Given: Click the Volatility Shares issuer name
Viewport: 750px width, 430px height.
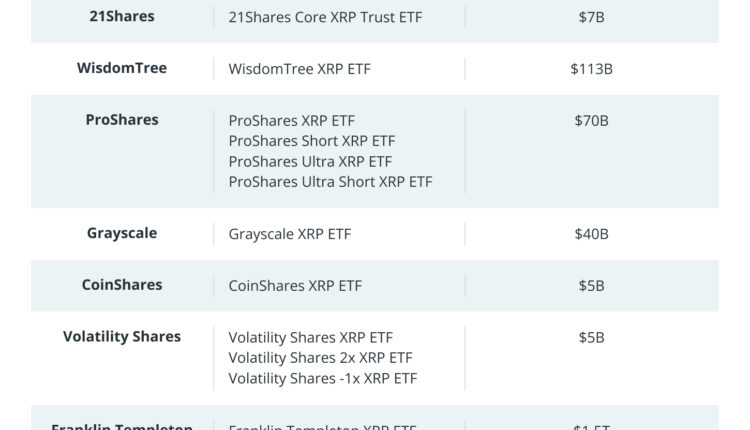Looking at the screenshot, I should coord(122,336).
